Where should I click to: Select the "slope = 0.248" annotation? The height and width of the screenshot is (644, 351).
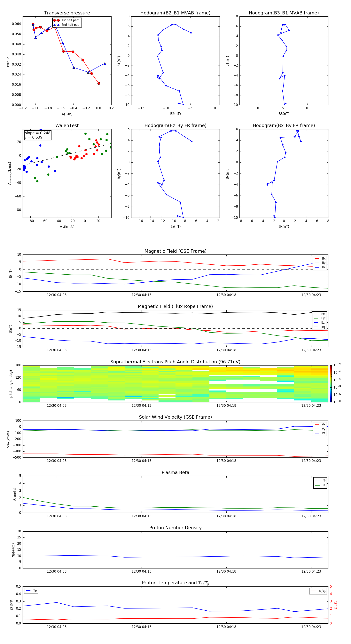[37, 133]
